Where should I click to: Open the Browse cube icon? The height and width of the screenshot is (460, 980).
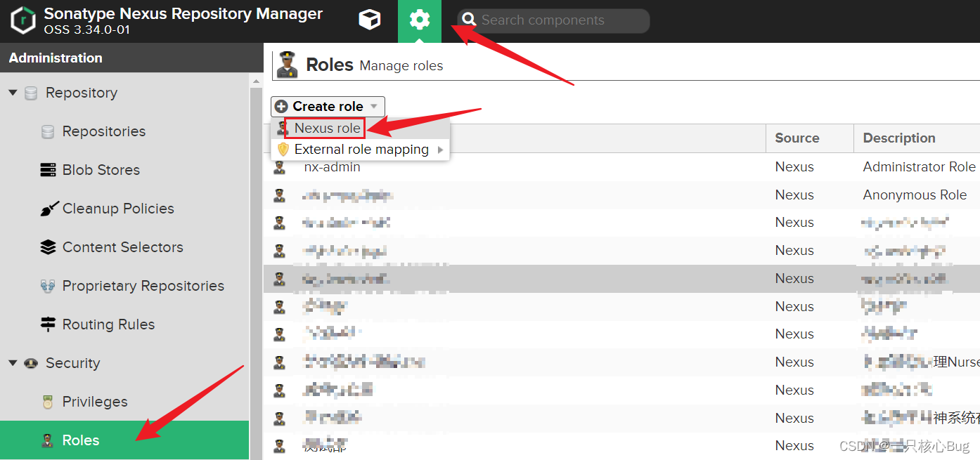[x=370, y=20]
